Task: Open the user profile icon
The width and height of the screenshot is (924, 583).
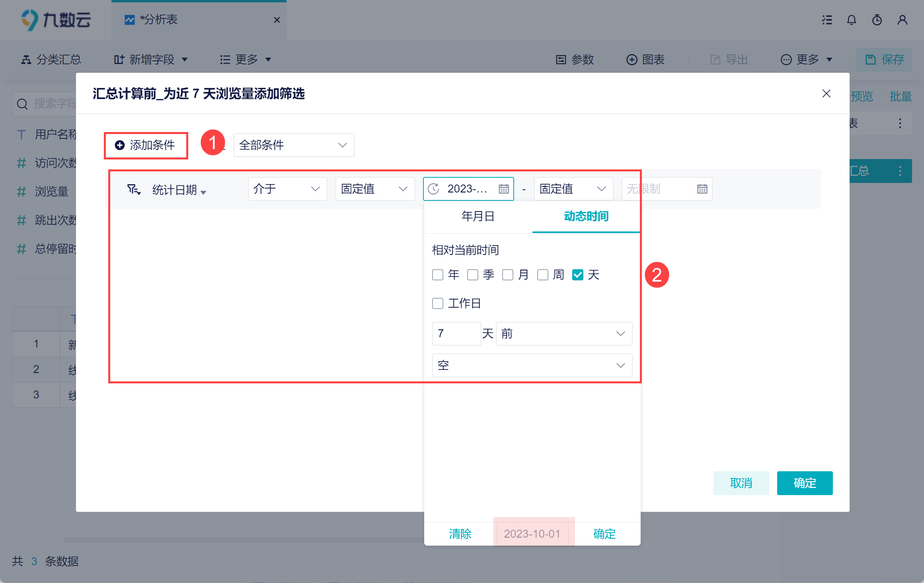Action: 902,20
